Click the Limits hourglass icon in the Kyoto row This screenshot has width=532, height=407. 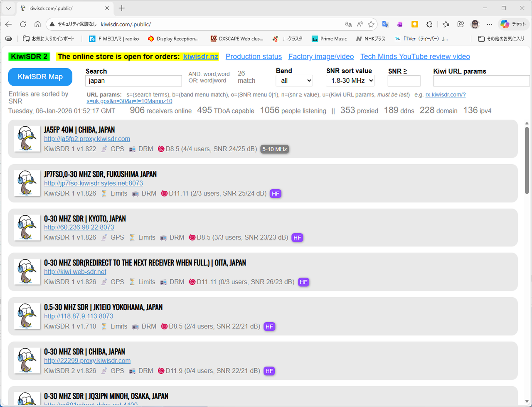(132, 237)
